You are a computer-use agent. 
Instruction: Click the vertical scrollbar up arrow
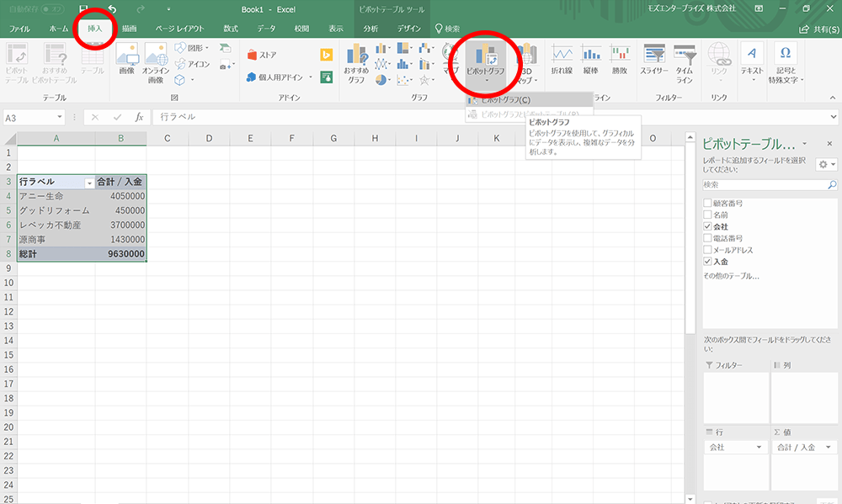click(690, 137)
